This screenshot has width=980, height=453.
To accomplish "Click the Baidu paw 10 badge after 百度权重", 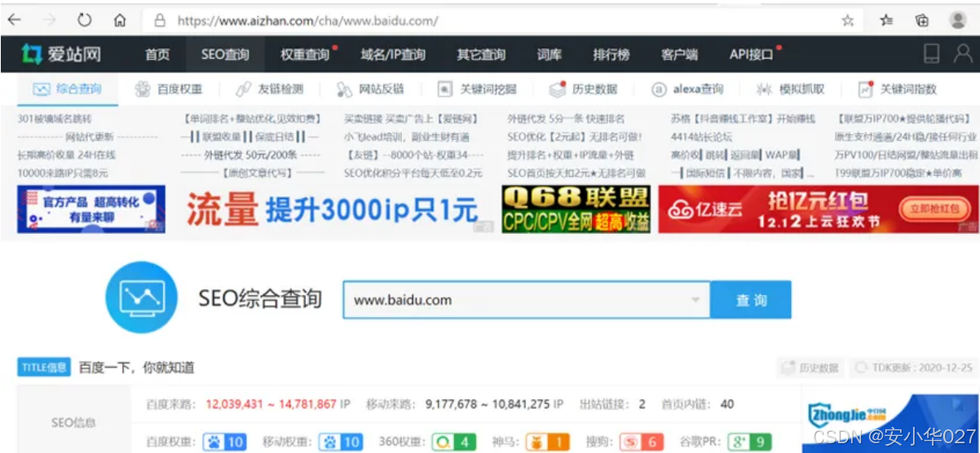I will [x=224, y=442].
